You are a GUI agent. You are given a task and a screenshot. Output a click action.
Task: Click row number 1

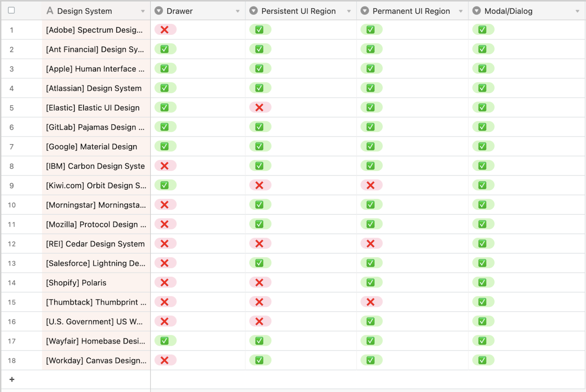click(x=11, y=30)
